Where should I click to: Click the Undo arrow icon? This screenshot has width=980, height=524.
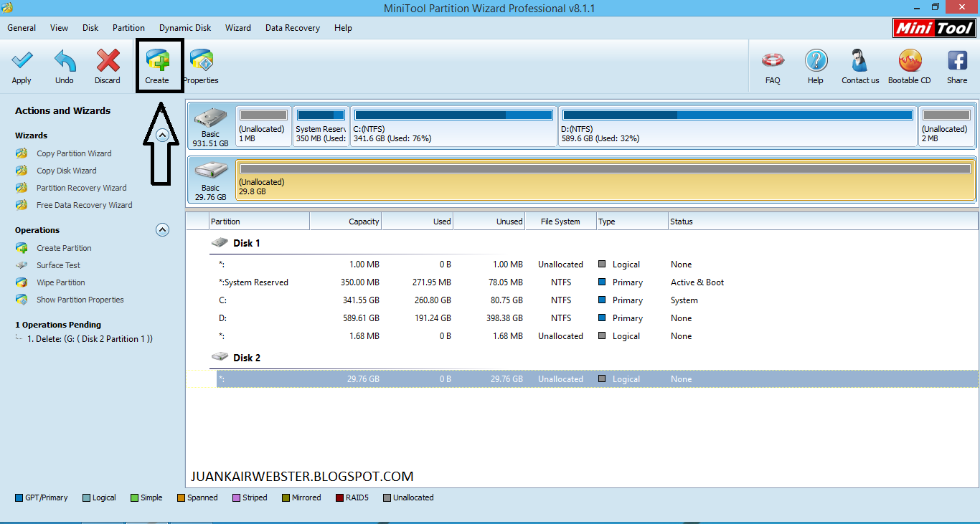[65, 60]
